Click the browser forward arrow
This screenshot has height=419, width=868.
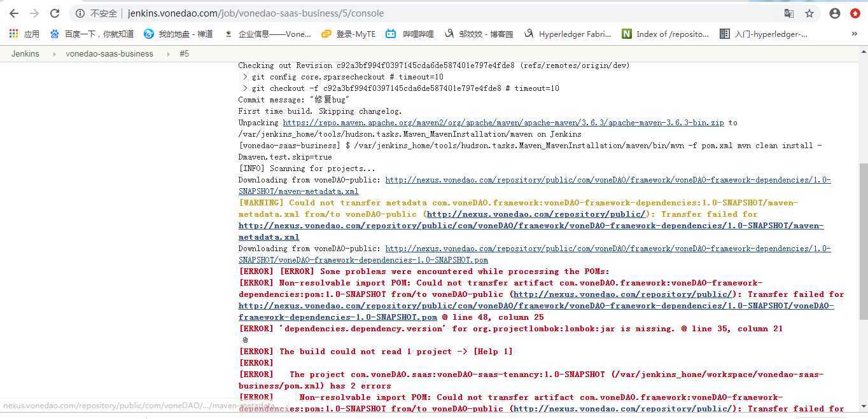[x=34, y=13]
